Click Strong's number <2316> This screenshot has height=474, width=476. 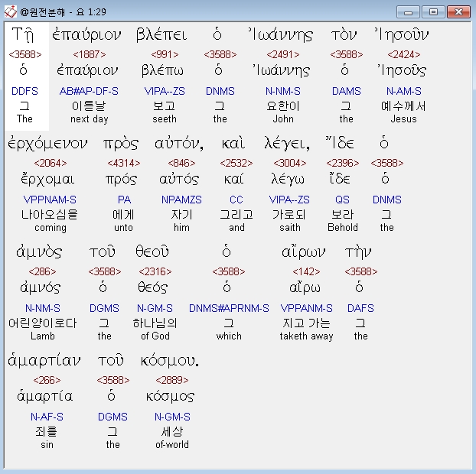(x=155, y=271)
